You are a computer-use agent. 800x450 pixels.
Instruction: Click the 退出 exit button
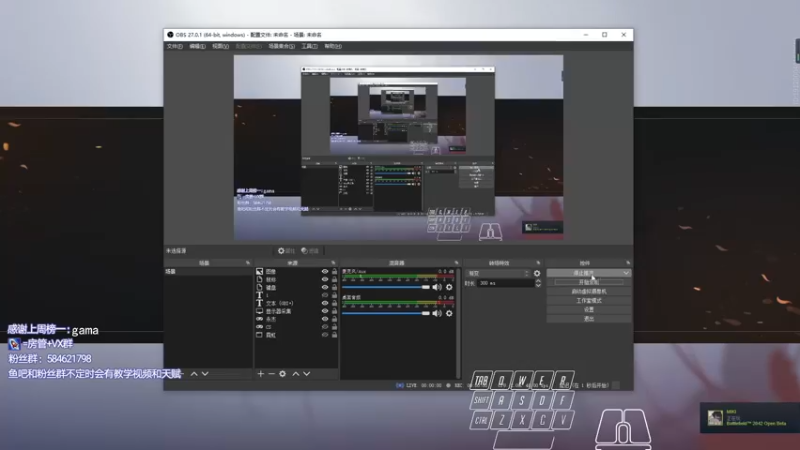tap(589, 319)
